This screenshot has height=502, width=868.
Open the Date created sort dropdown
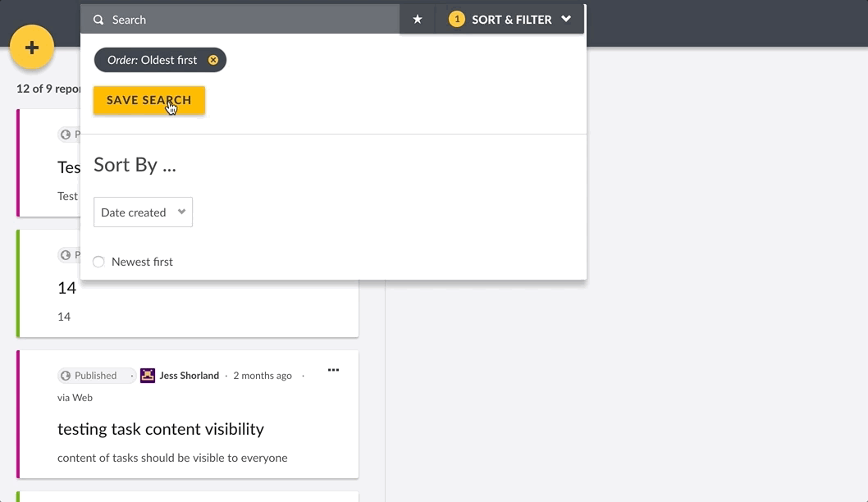(x=143, y=212)
